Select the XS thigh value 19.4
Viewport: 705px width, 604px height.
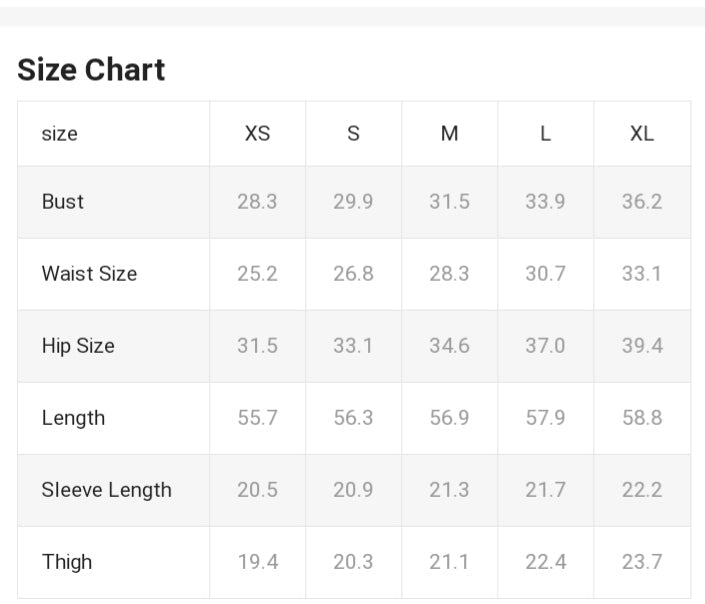coord(257,562)
